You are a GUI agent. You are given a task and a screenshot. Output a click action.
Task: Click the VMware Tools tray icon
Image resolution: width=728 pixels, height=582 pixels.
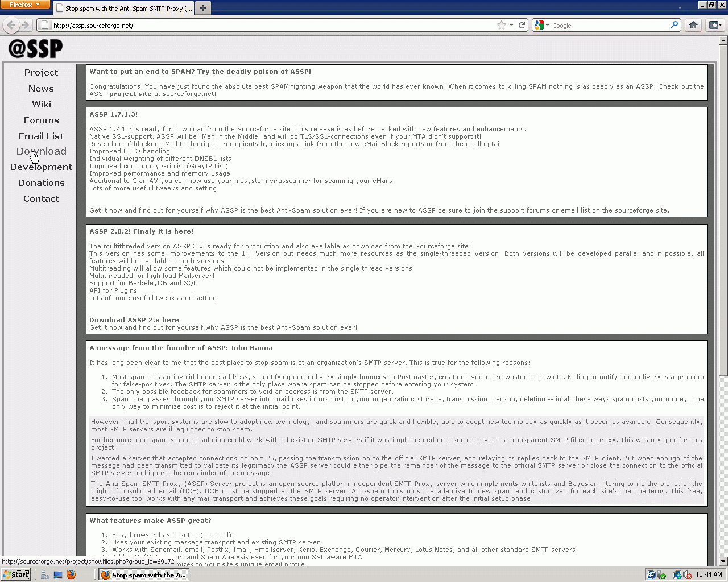[x=651, y=575]
